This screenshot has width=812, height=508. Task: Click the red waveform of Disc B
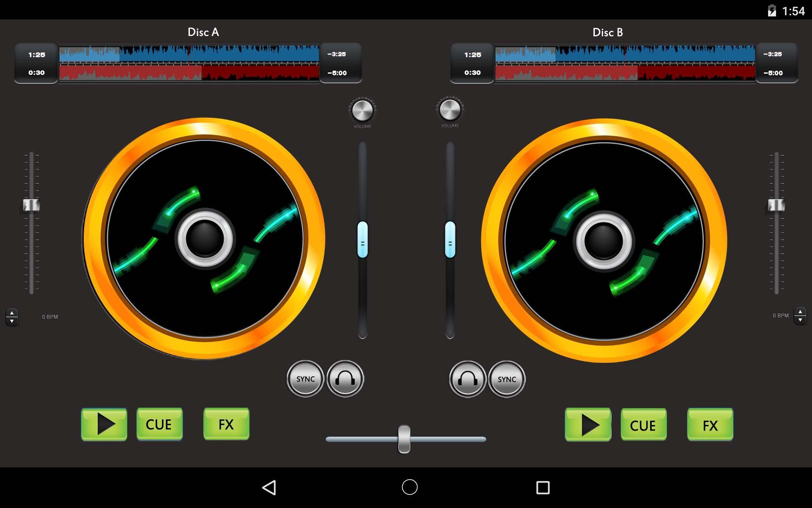[x=625, y=72]
